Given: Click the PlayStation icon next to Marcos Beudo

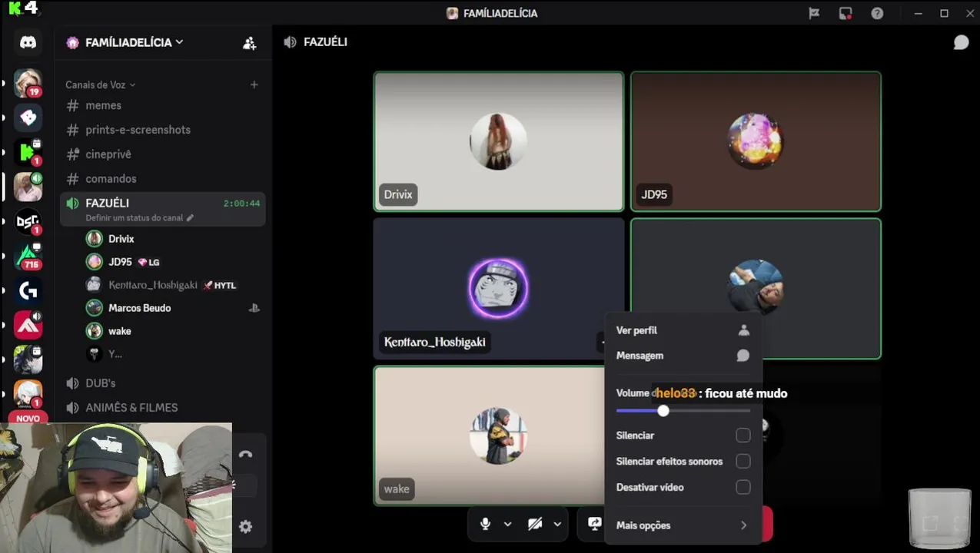Looking at the screenshot, I should coord(254,308).
